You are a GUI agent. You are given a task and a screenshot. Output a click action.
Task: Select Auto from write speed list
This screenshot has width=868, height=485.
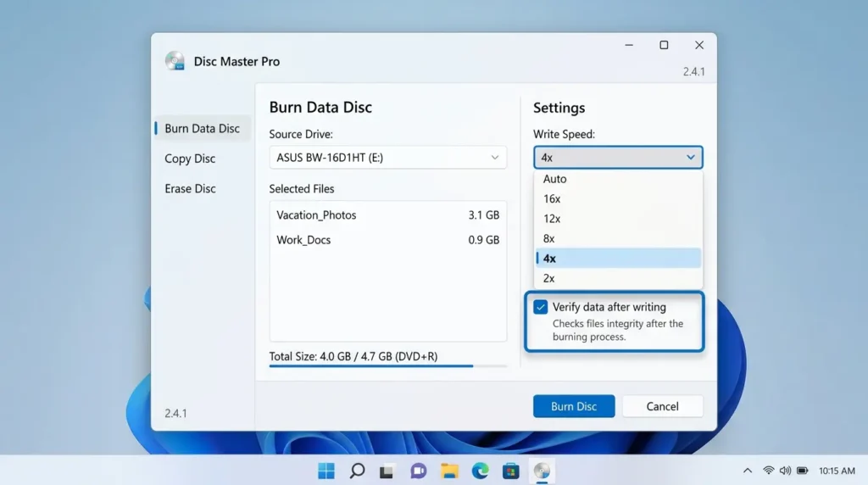(618, 179)
